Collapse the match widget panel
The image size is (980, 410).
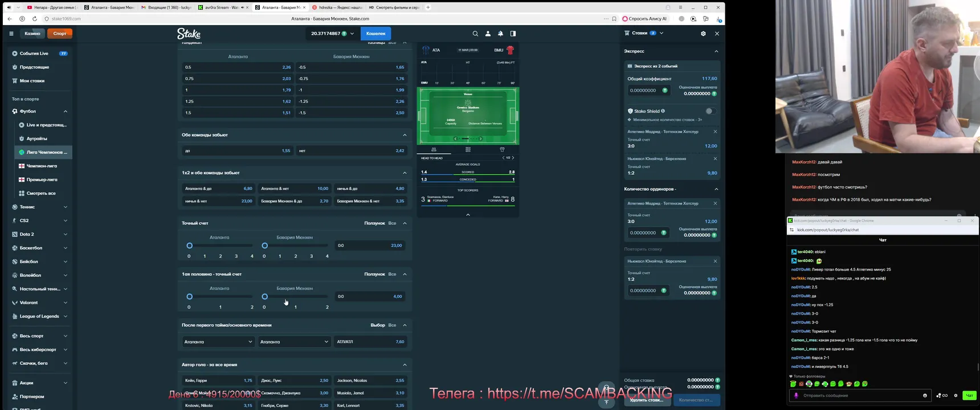pos(468,215)
